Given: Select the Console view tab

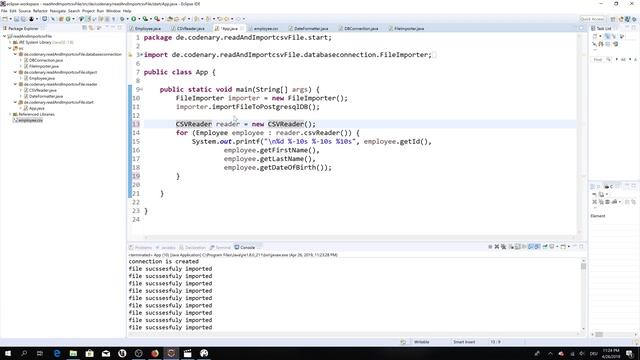Looking at the screenshot, I should (x=245, y=247).
